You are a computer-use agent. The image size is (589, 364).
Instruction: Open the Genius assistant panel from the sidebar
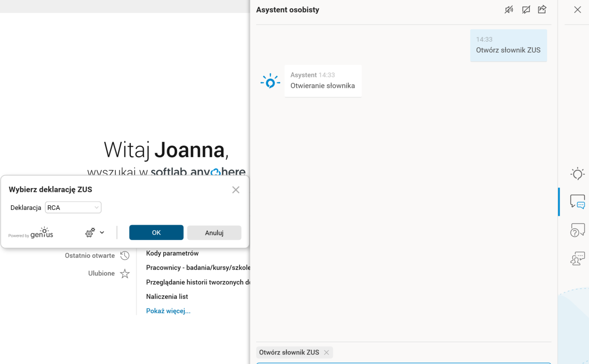pyautogui.click(x=577, y=174)
